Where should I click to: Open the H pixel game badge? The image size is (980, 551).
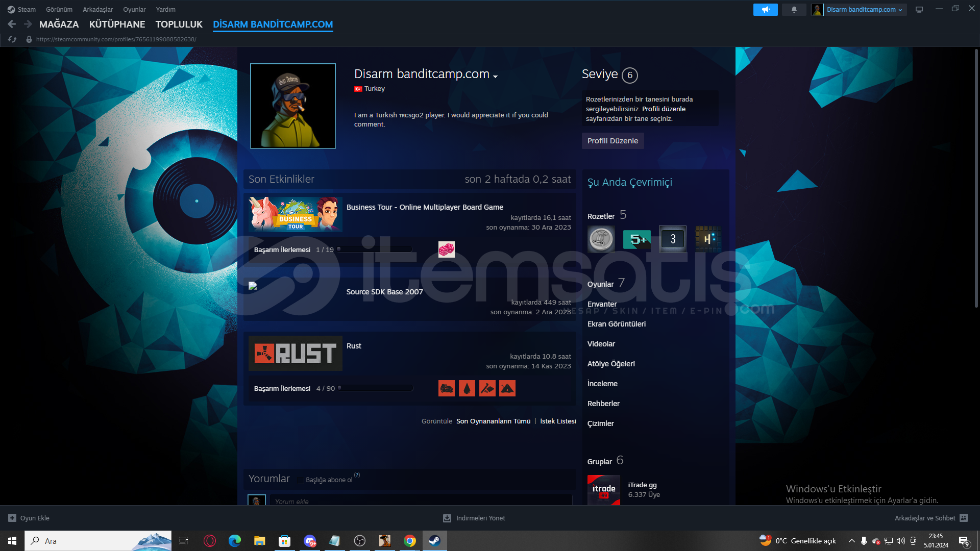(x=708, y=239)
